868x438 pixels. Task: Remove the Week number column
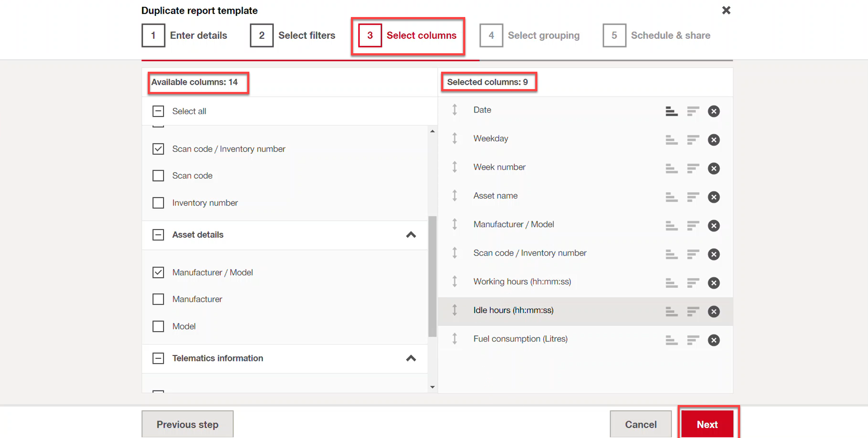click(x=714, y=168)
